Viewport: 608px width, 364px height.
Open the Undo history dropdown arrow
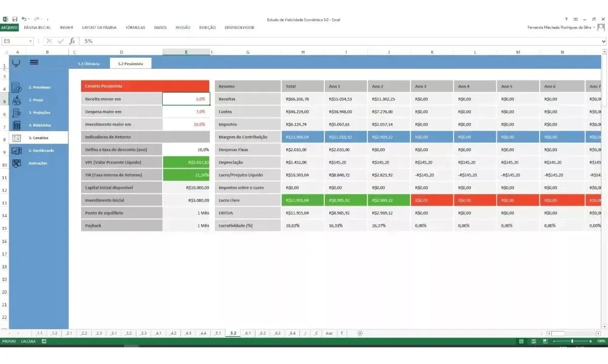29,19
